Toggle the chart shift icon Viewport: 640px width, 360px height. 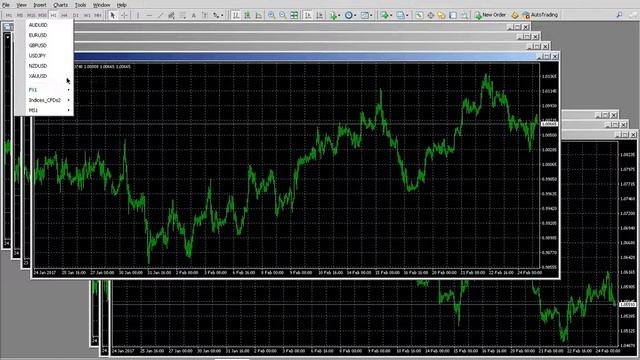[319, 15]
